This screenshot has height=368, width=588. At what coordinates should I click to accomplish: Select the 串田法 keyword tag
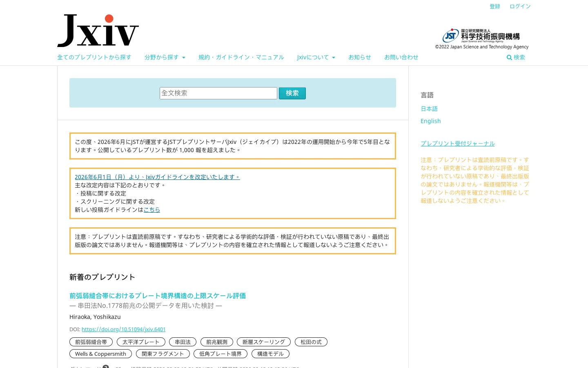click(x=183, y=342)
